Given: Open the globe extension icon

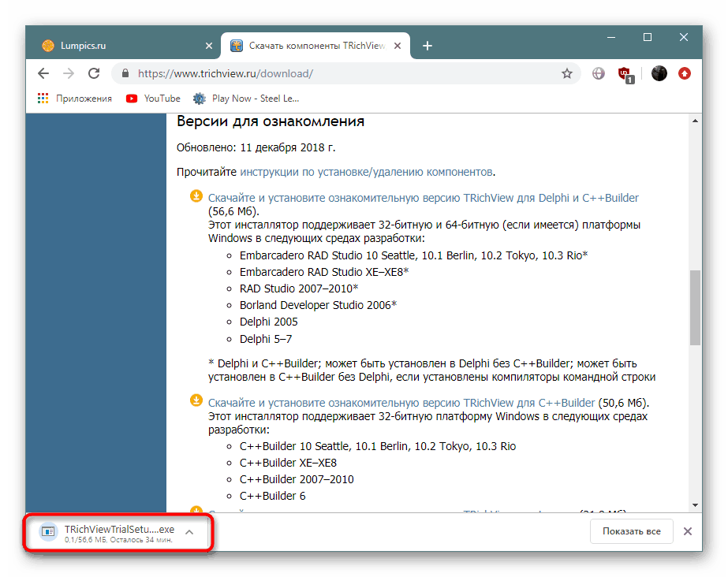Looking at the screenshot, I should point(599,73).
